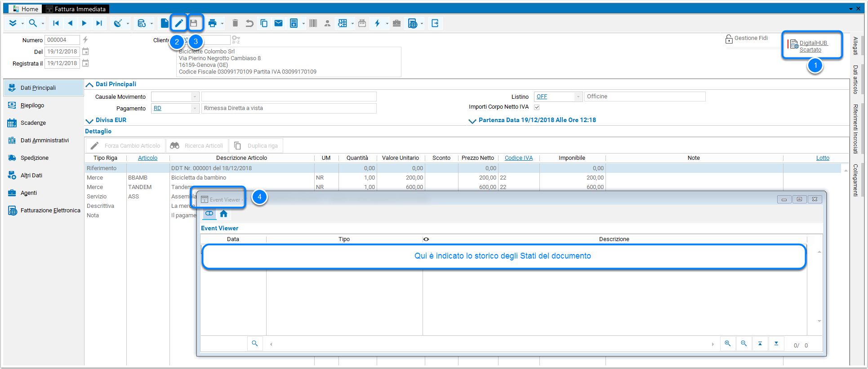The width and height of the screenshot is (868, 369).
Task: Click Forza Cambio Articolo button
Action: pyautogui.click(x=125, y=146)
